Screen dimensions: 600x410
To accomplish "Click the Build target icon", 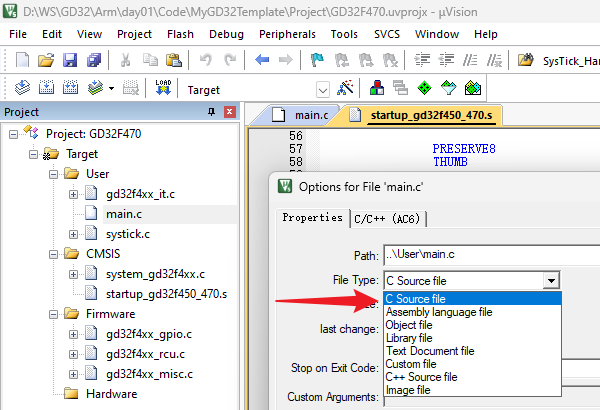I will (x=46, y=88).
